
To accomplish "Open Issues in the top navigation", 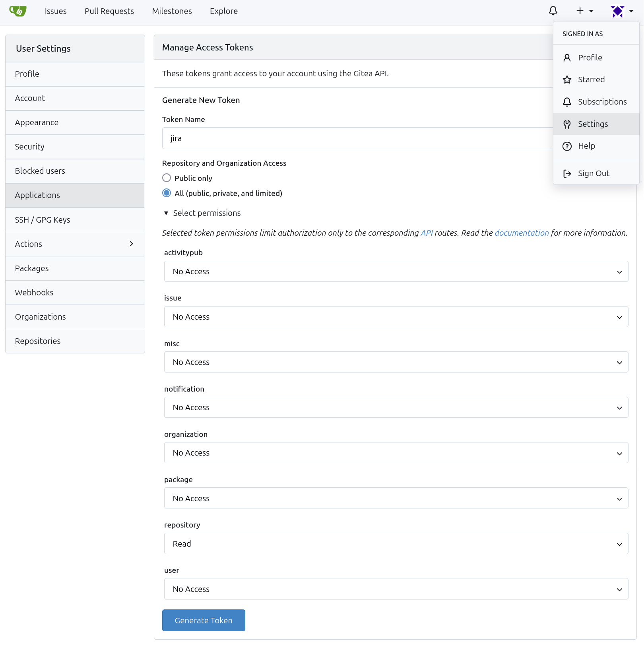I will coord(56,11).
